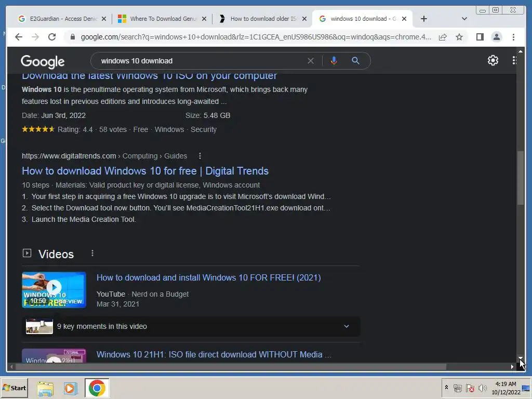Focus the Google search field

[202, 61]
